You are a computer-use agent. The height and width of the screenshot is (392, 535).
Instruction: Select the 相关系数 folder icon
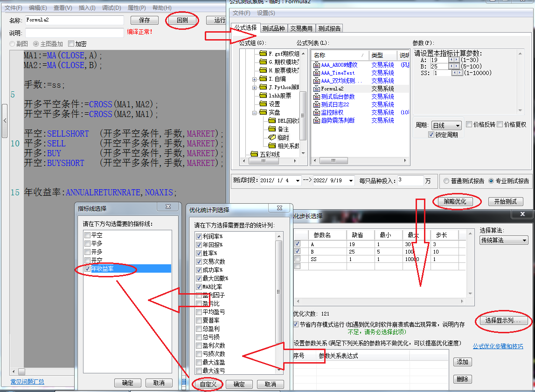(272, 146)
